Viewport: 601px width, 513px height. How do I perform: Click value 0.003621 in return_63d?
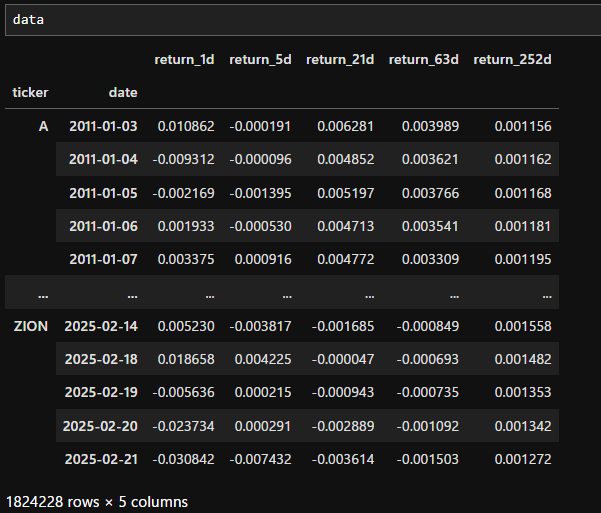[x=430, y=159]
